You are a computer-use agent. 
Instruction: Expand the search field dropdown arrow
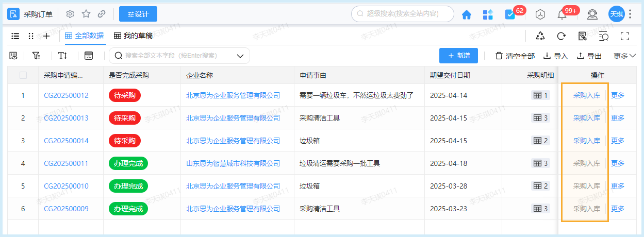tap(240, 56)
